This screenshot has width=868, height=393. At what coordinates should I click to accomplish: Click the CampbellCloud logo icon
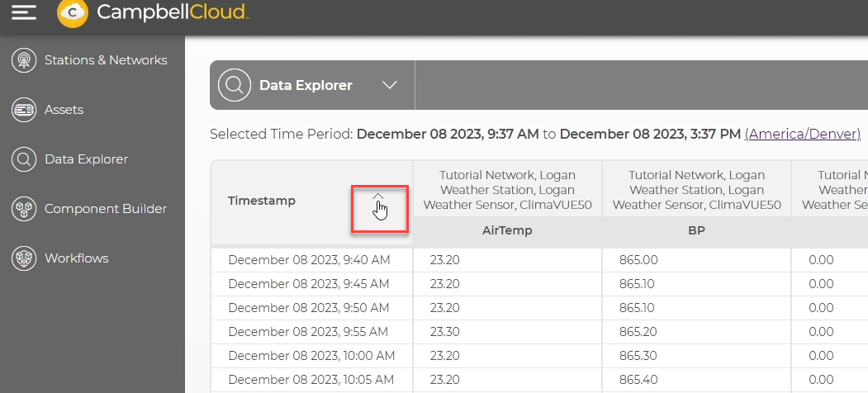tap(74, 12)
